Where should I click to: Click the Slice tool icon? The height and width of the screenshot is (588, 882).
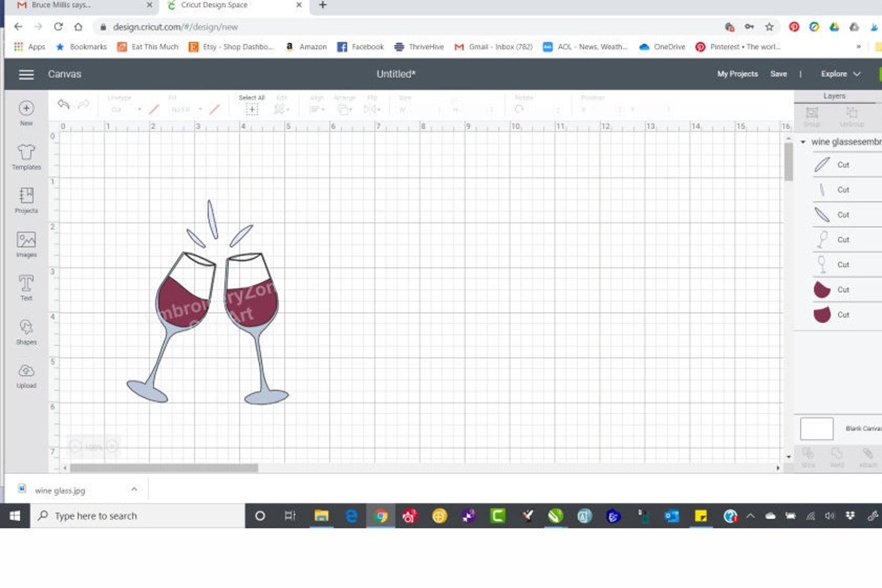click(x=808, y=454)
